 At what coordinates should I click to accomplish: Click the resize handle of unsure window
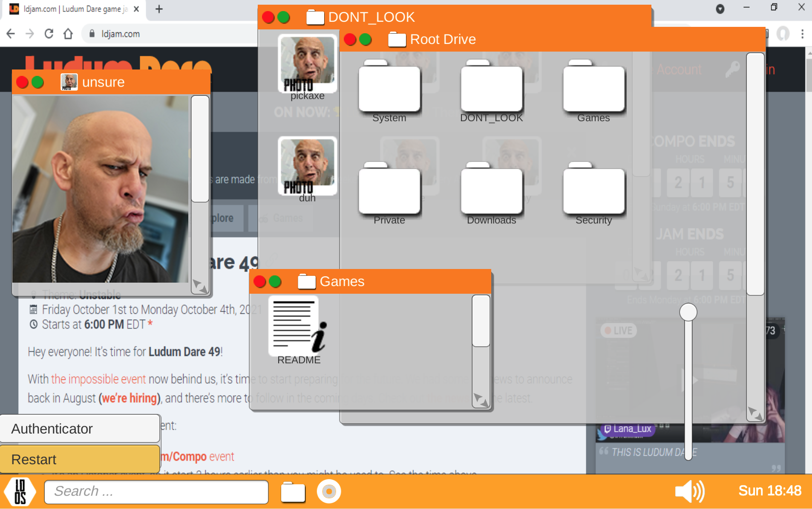coord(200,286)
